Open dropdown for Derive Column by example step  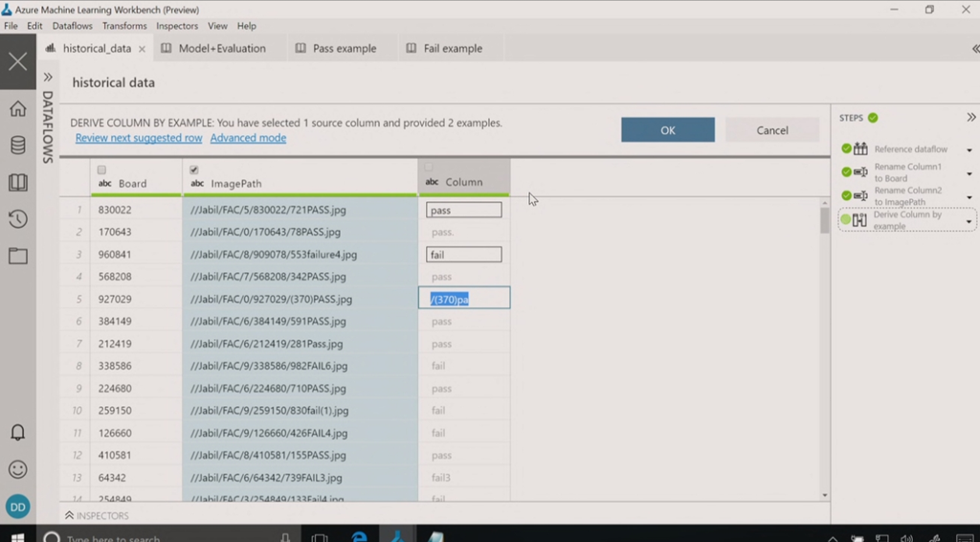(969, 221)
